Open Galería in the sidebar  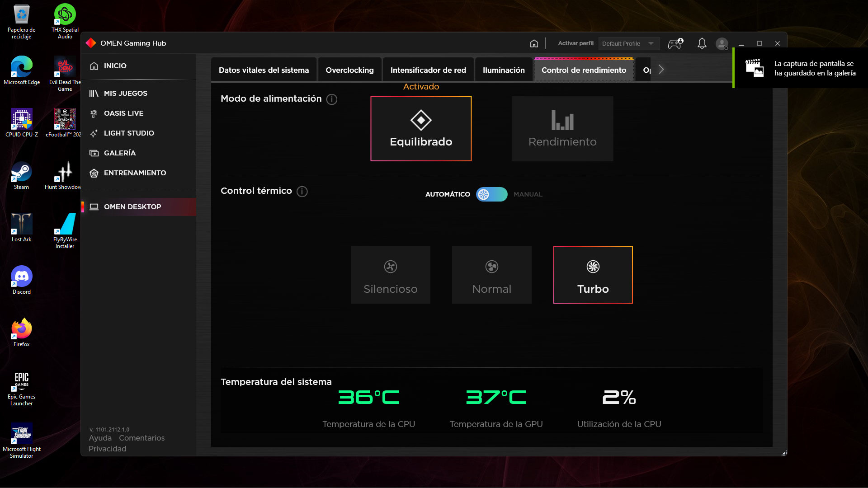(119, 153)
